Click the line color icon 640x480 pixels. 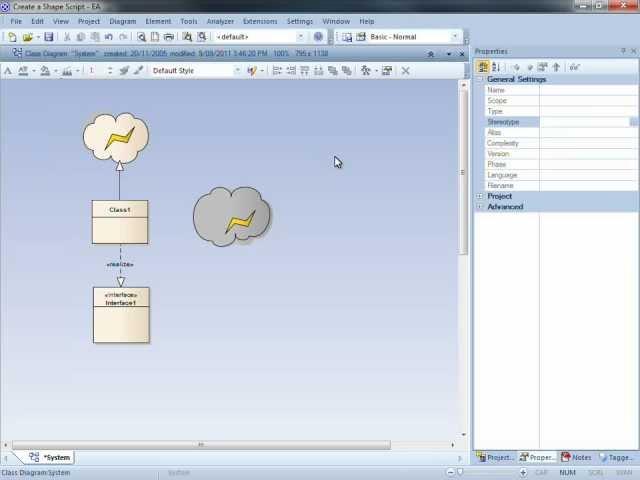67,71
